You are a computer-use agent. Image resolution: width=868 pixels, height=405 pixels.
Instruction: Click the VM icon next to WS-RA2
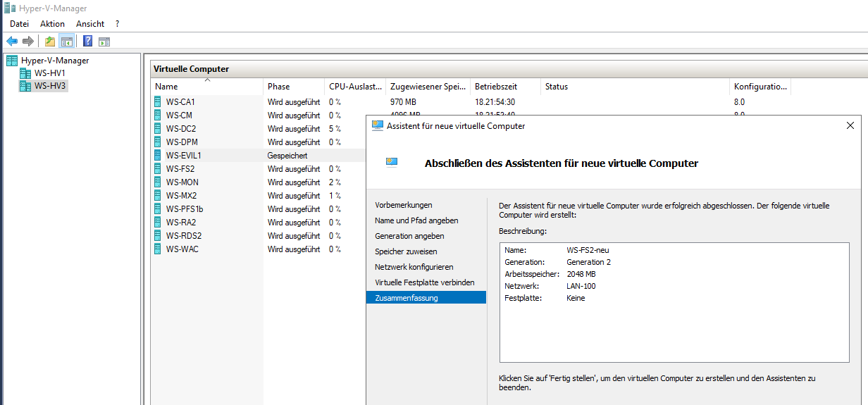point(158,222)
